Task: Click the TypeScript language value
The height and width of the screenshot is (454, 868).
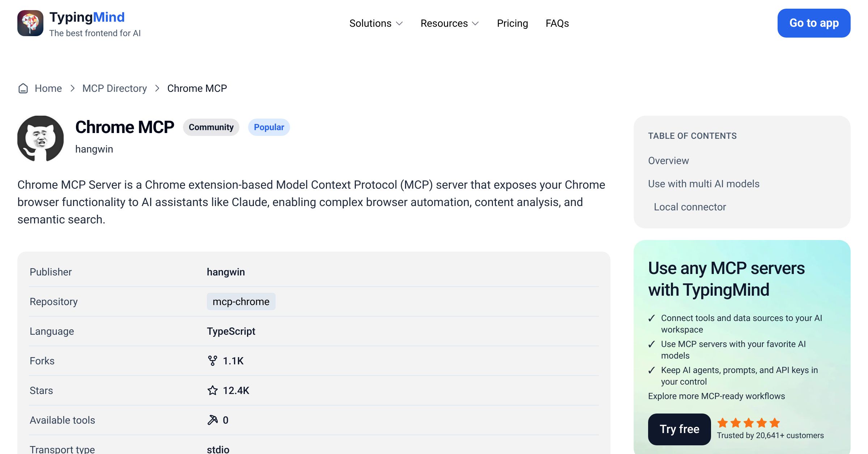Action: pyautogui.click(x=231, y=331)
